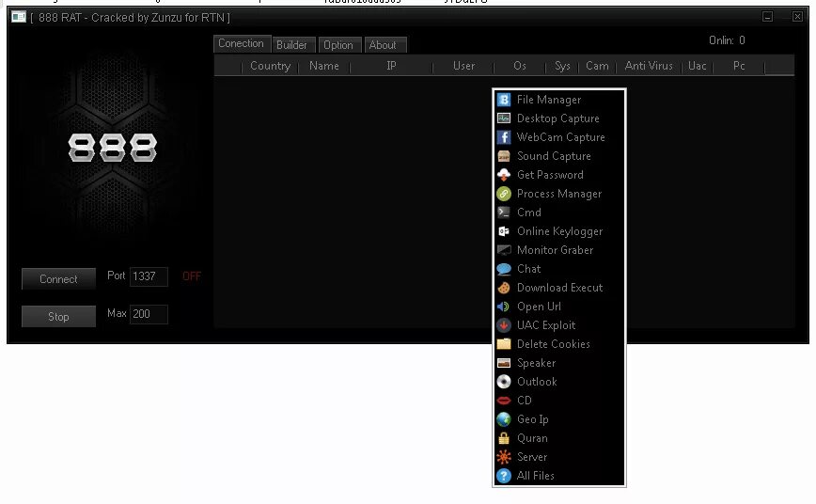Sort by the Country column header
Screen dimensions: 816x504
point(270,66)
